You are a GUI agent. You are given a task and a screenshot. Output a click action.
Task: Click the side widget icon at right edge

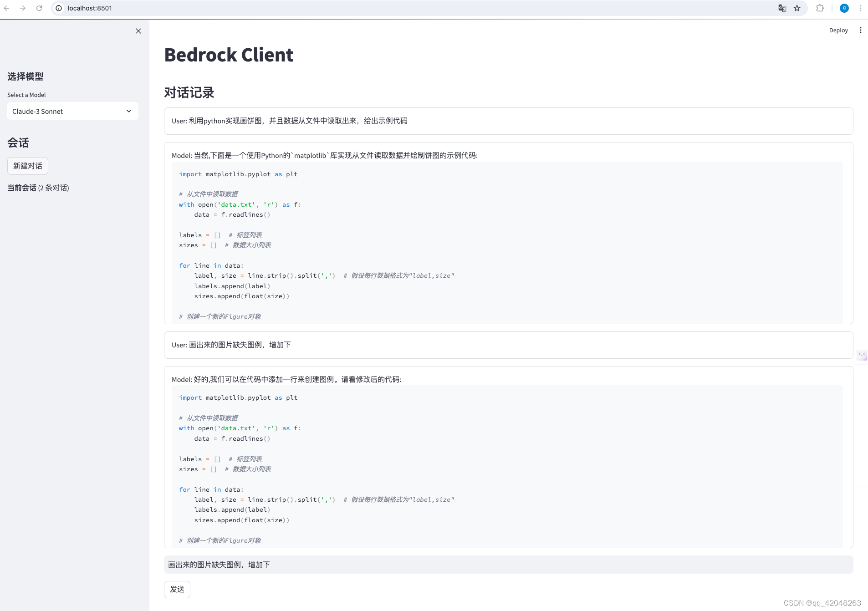862,355
